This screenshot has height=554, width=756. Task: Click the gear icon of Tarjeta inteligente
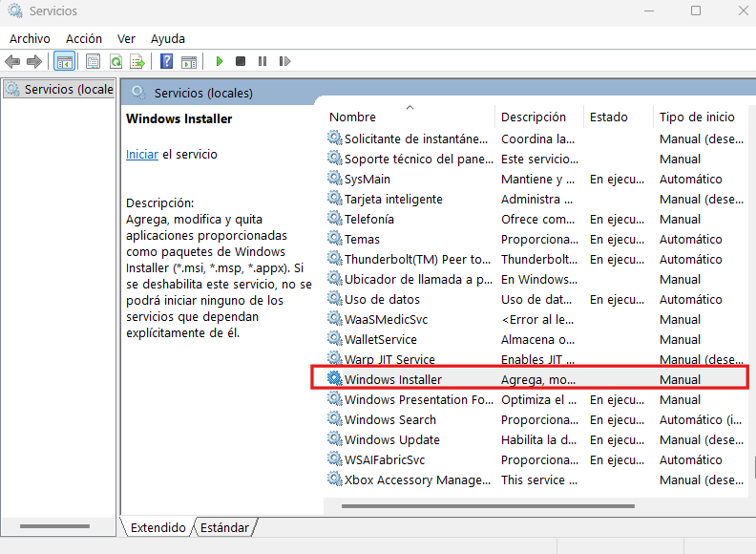335,199
